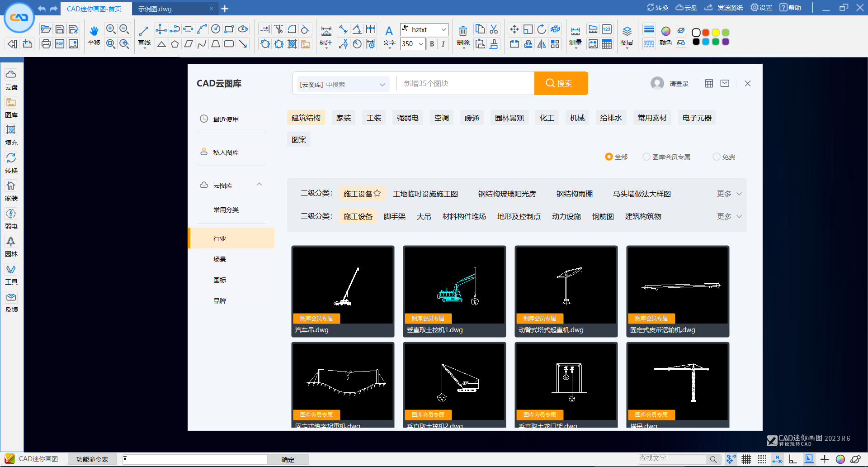The width and height of the screenshot is (868, 467).
Task: Open 功能命令表 button
Action: click(x=92, y=459)
